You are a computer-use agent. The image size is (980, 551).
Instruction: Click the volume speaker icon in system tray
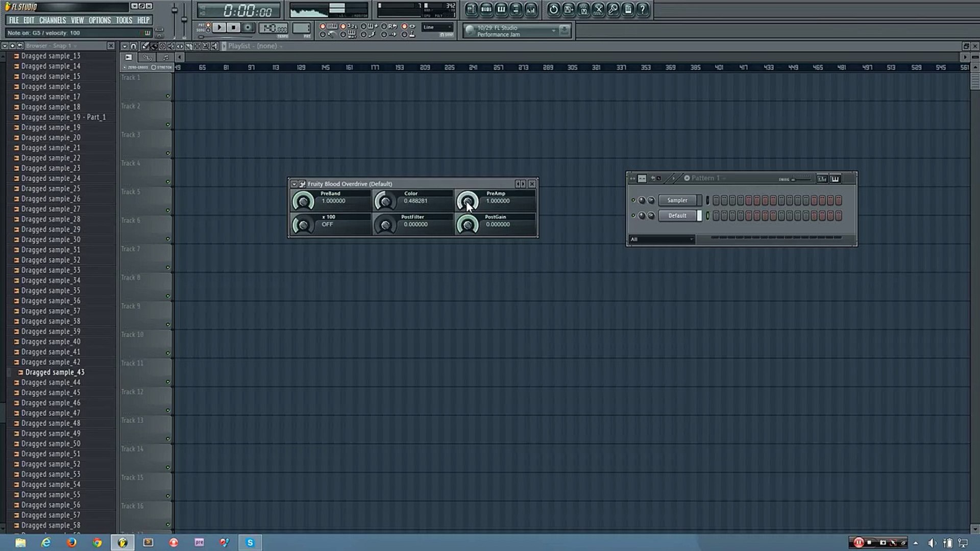[x=932, y=543]
